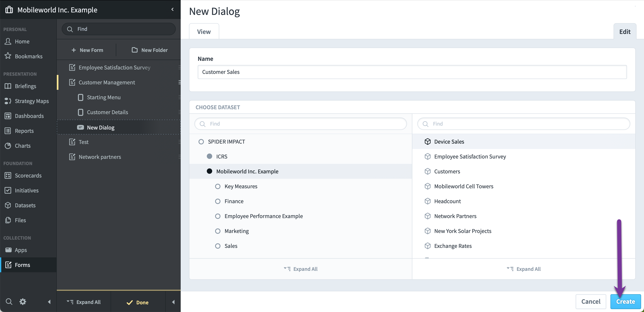Screen dimensions: 644x312
Task: Select Sales organization
Action: [x=300, y=246]
